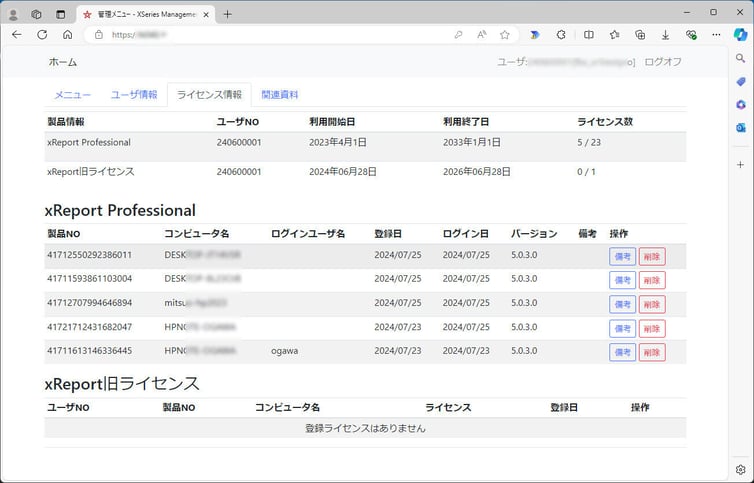Add this page to favorites star

point(504,35)
